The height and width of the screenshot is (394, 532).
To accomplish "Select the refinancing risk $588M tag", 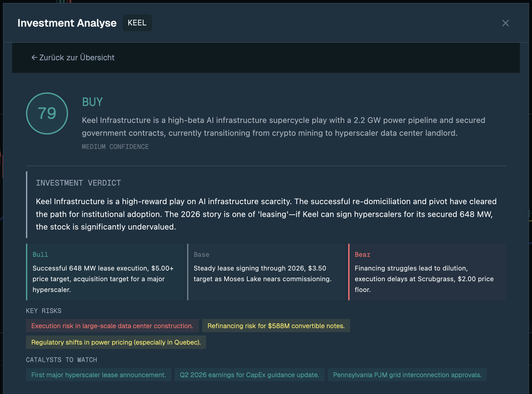I will (276, 326).
